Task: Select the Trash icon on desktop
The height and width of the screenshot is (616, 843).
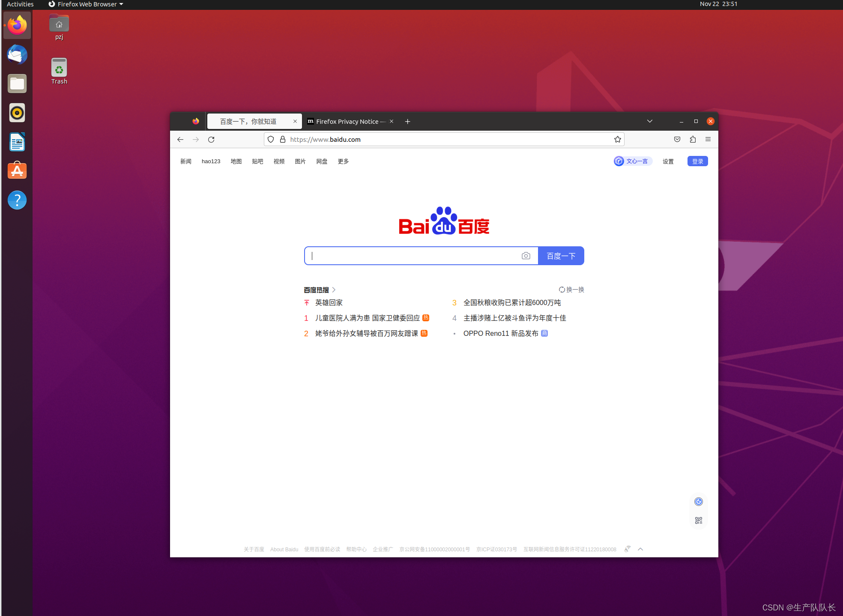Action: (59, 71)
